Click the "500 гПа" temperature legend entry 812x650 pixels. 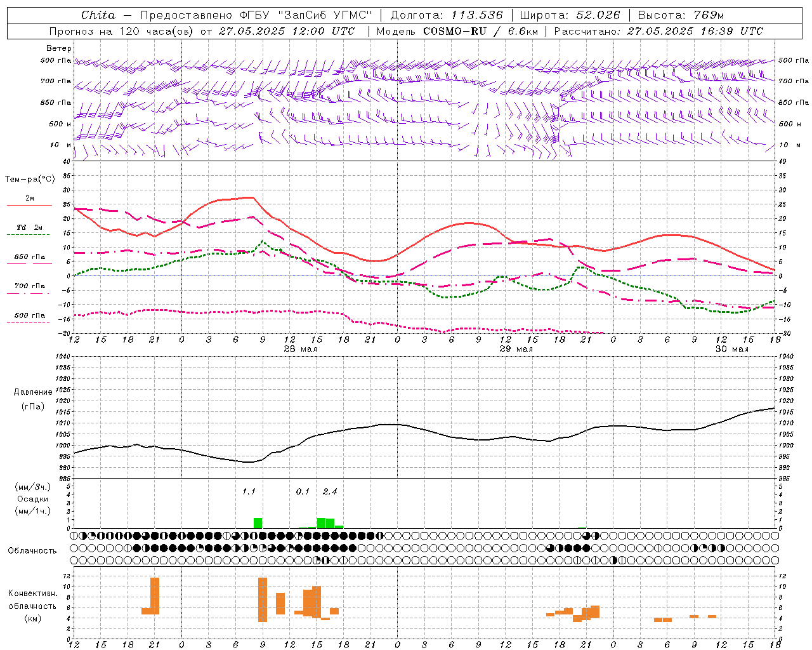click(x=29, y=315)
